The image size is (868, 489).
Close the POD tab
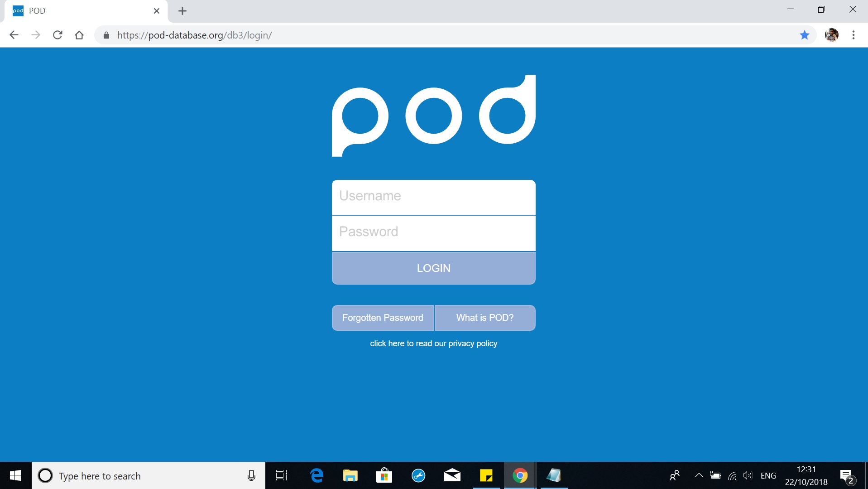(x=157, y=11)
